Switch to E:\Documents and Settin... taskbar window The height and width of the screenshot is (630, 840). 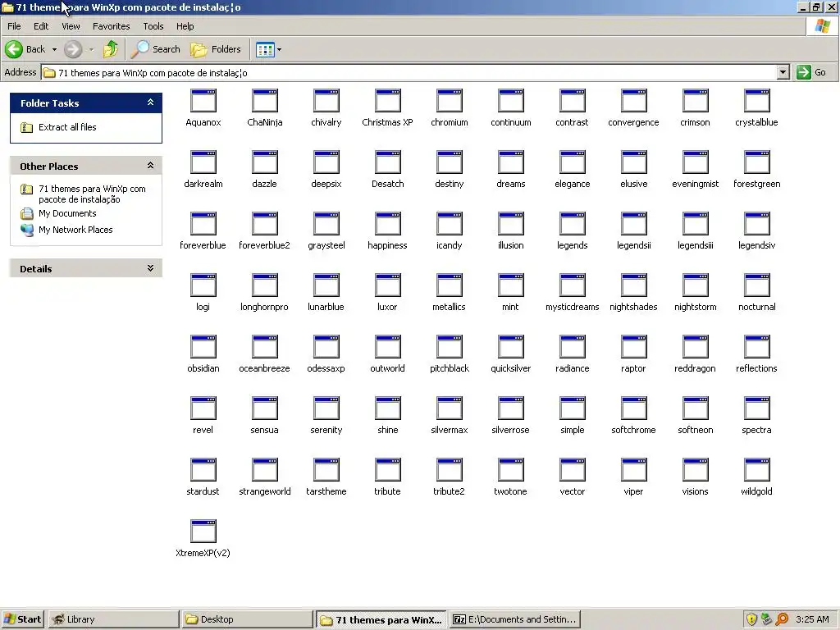click(x=515, y=619)
